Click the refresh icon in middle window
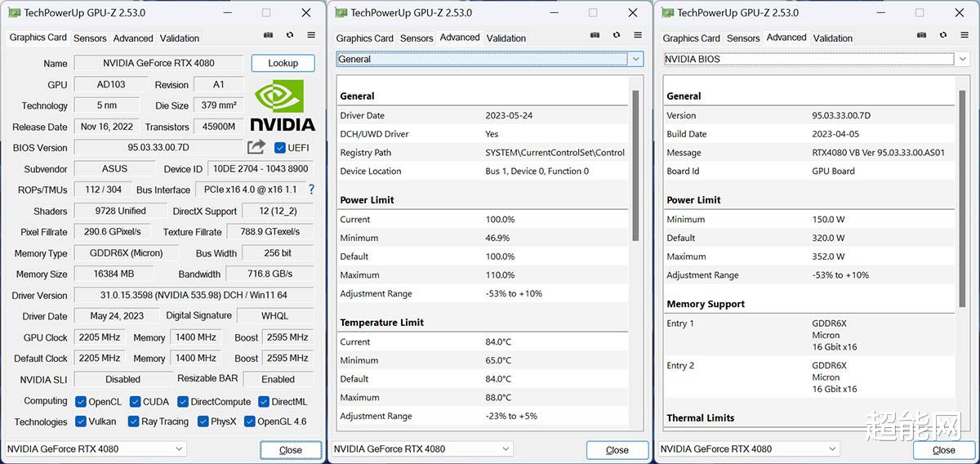Screen dimensions: 980x464 click(x=617, y=36)
